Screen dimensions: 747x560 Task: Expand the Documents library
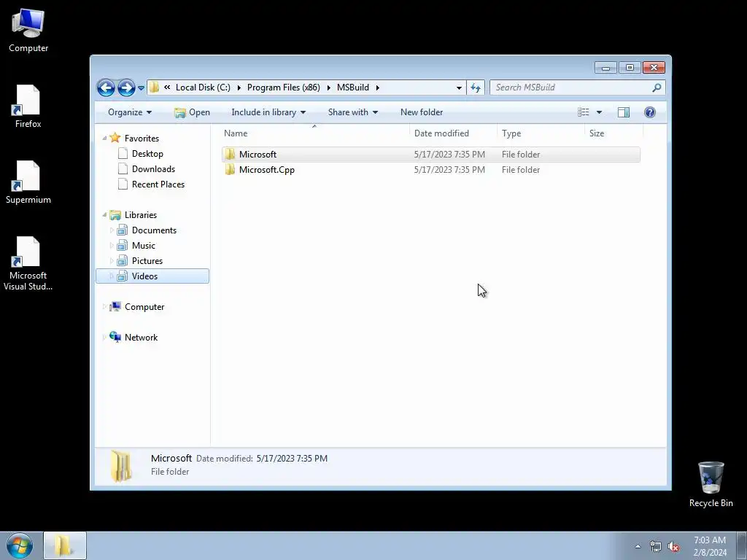[x=112, y=230]
